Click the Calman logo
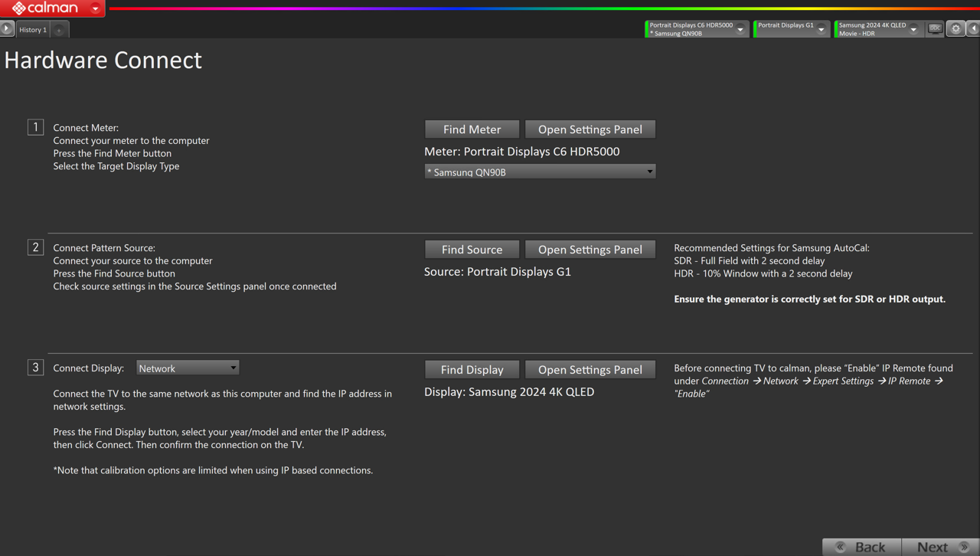 click(x=44, y=8)
